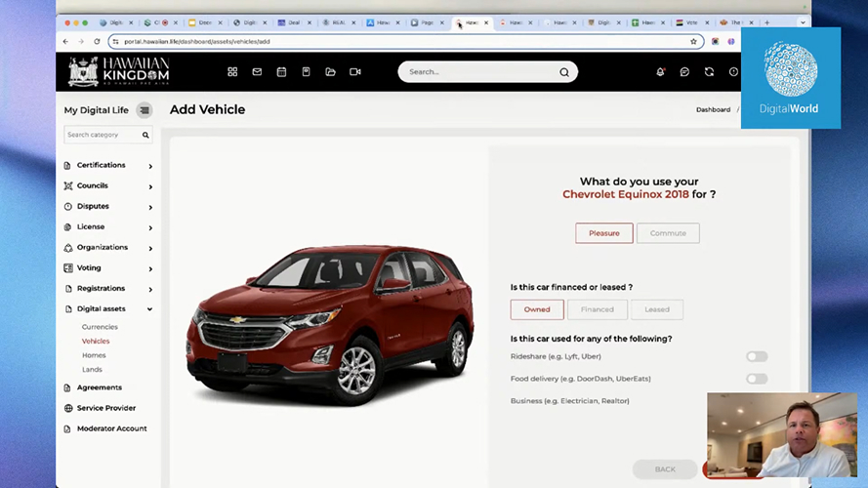Click the Search category input field

103,135
